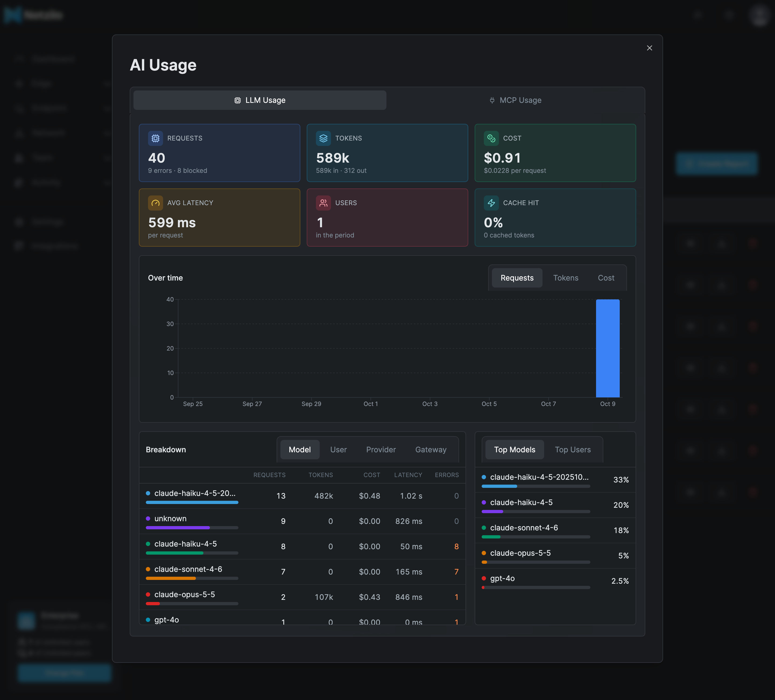Break down usage by Provider
The width and height of the screenshot is (775, 700).
pyautogui.click(x=381, y=450)
